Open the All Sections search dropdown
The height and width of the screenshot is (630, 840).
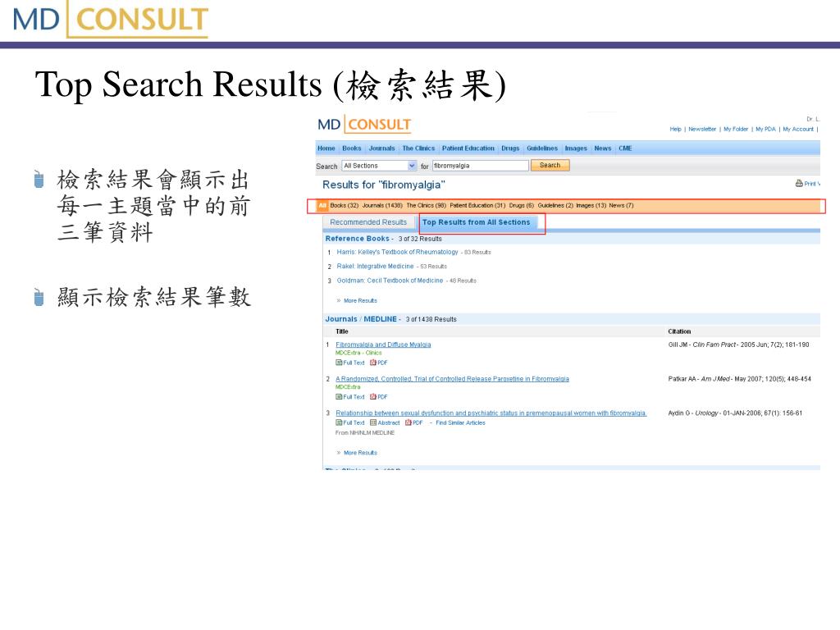[x=379, y=166]
